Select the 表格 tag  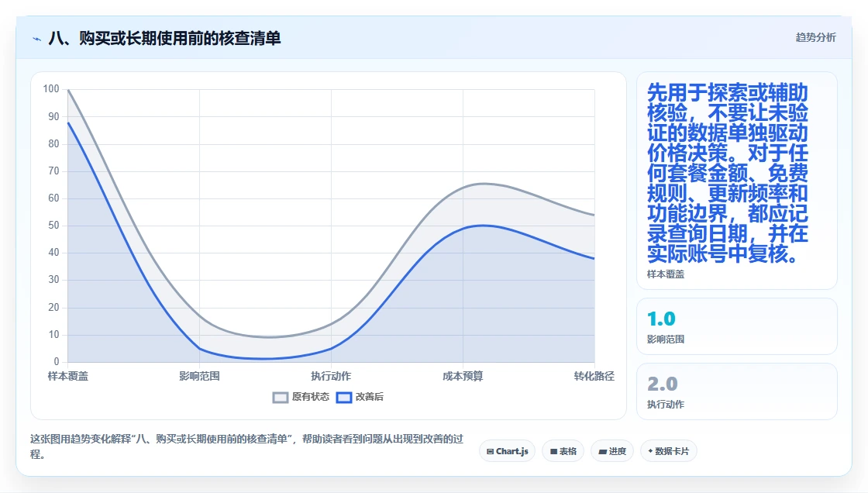563,451
